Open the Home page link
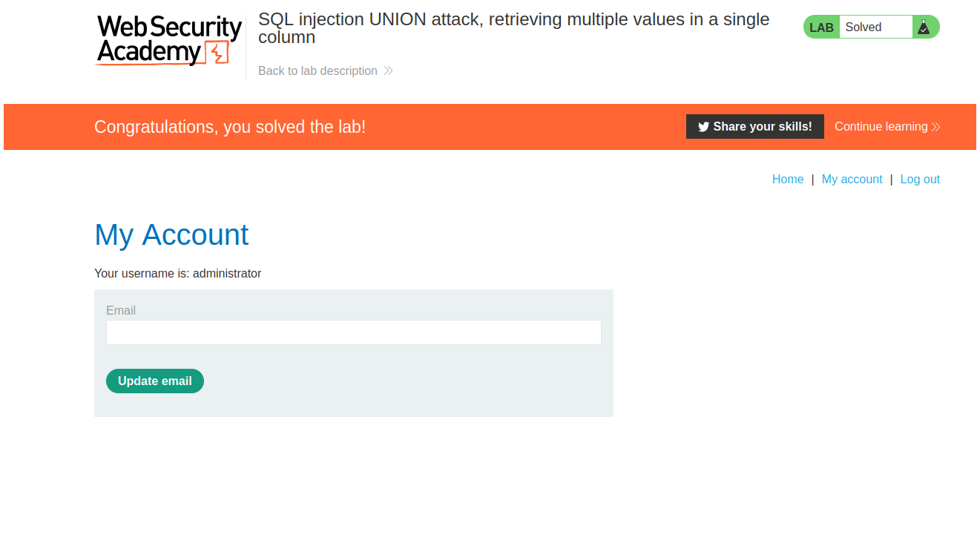980x535 pixels. [x=788, y=180]
